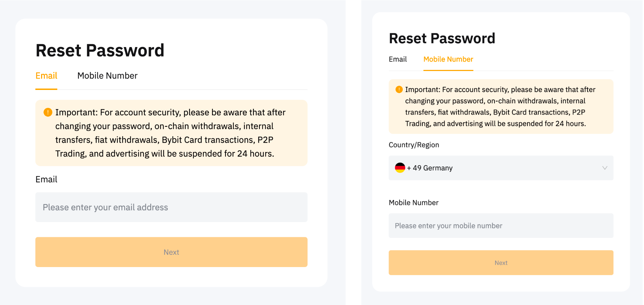The width and height of the screenshot is (644, 305).
Task: Click the Reset Password heading in the email form
Action: coord(100,51)
